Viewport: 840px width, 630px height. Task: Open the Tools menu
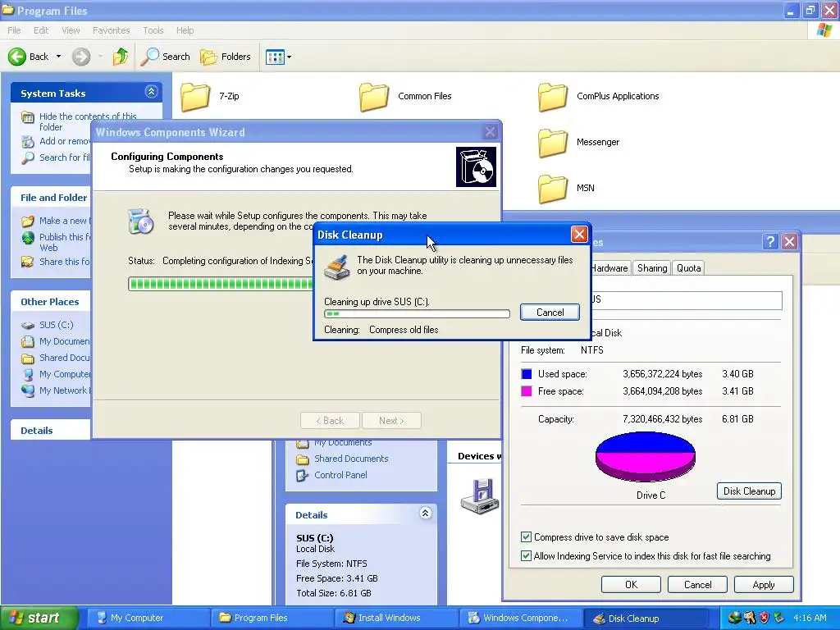153,30
